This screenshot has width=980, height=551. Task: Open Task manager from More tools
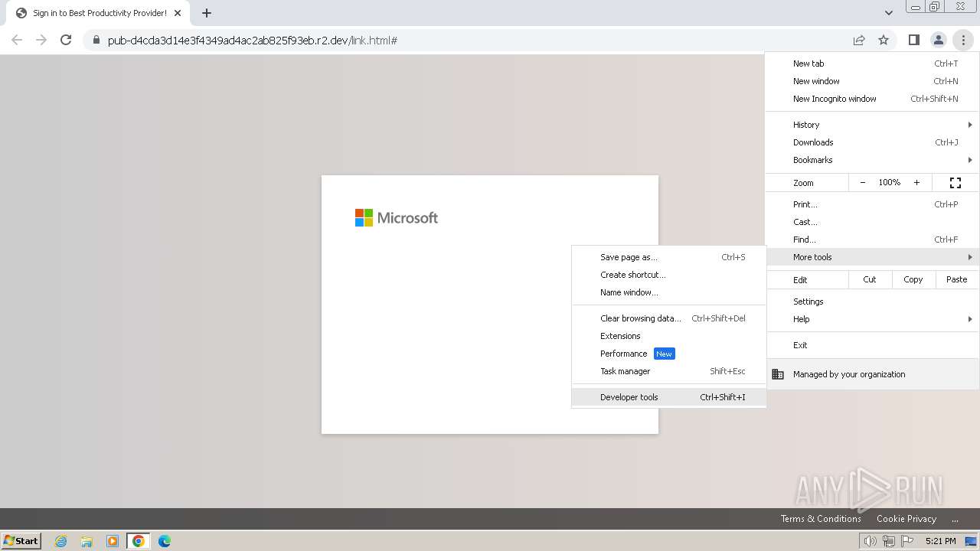[x=668, y=371]
